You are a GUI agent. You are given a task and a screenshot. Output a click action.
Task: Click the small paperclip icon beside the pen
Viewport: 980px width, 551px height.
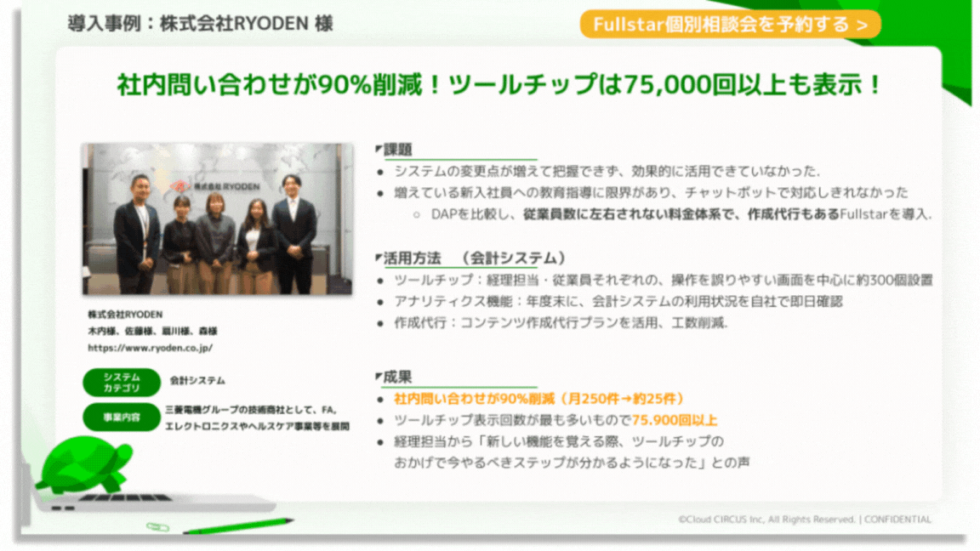tap(157, 527)
